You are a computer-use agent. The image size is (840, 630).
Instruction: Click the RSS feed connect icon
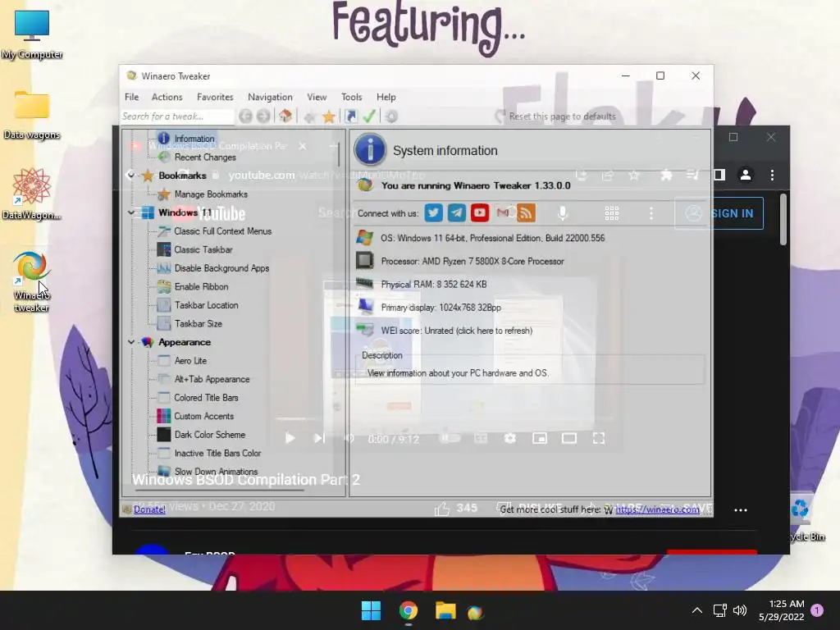pyautogui.click(x=526, y=213)
